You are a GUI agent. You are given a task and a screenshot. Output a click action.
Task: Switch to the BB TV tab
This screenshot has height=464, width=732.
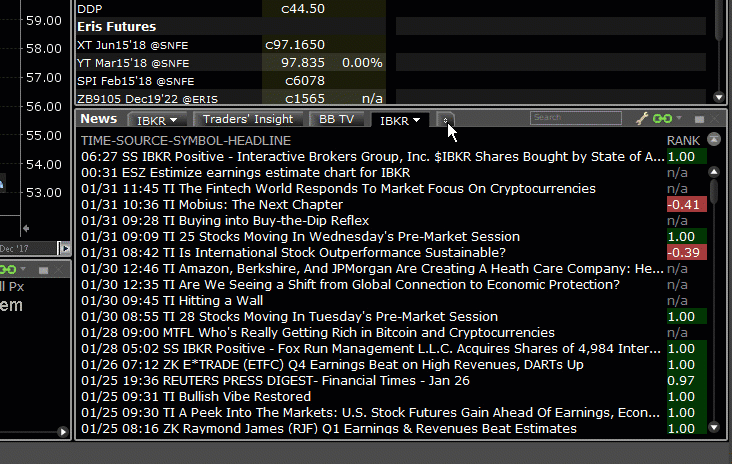tap(335, 119)
